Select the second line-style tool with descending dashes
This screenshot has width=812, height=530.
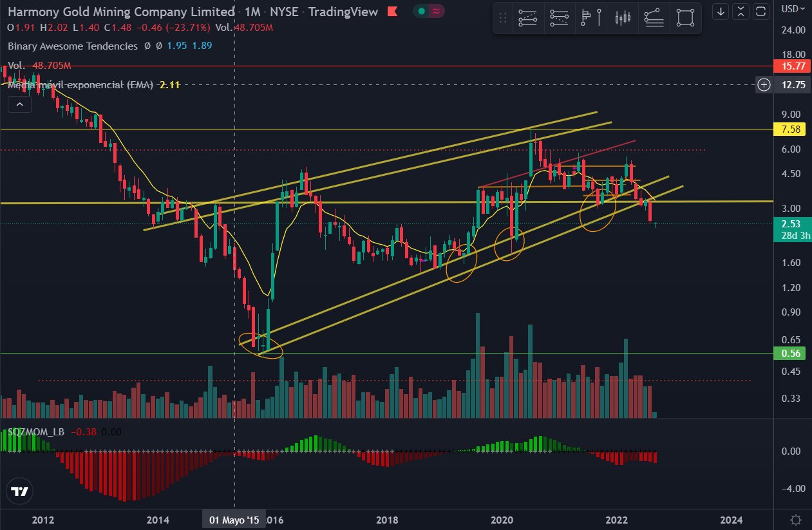pyautogui.click(x=559, y=19)
